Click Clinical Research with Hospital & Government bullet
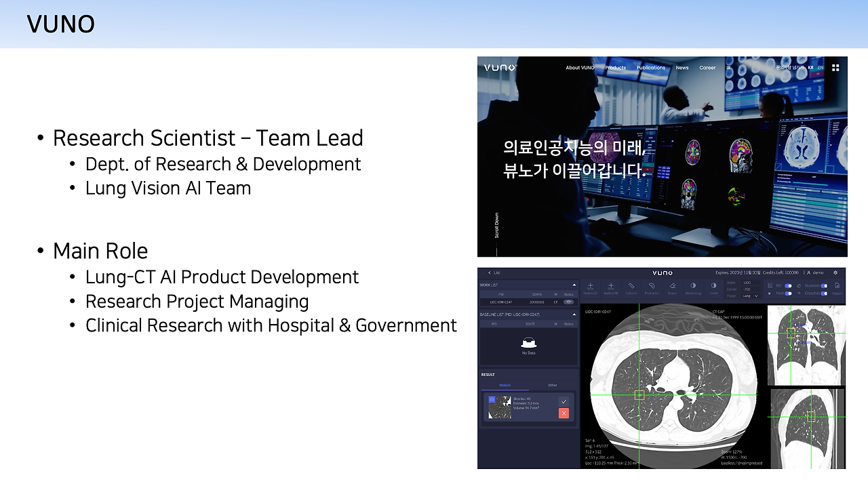Image resolution: width=868 pixels, height=488 pixels. click(x=271, y=325)
